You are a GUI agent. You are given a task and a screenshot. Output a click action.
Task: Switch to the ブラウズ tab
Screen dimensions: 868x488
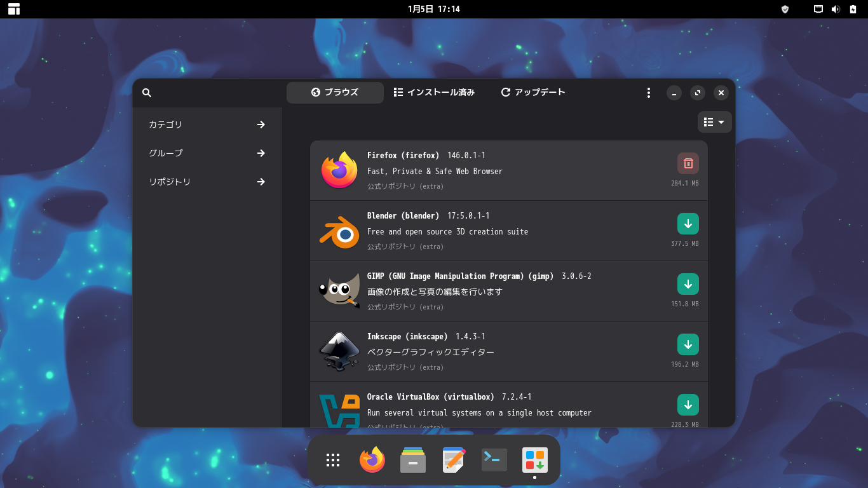click(x=335, y=93)
